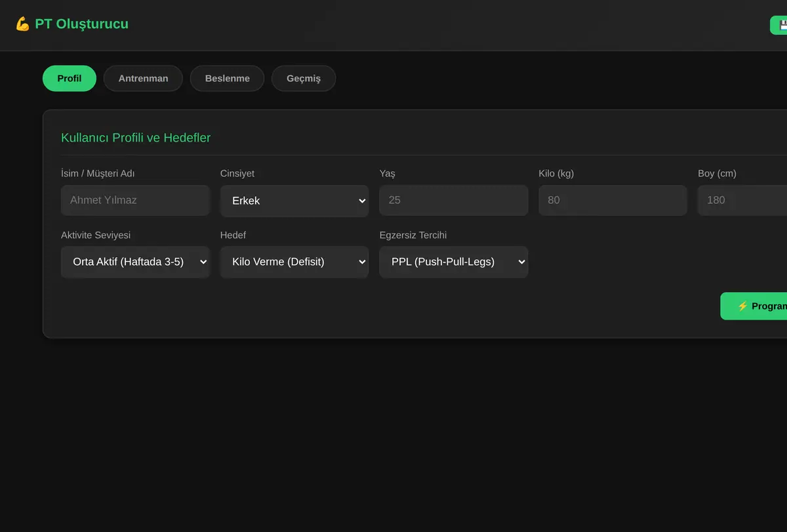Click the green lightning Program button
Image resolution: width=787 pixels, height=532 pixels.
(x=754, y=306)
